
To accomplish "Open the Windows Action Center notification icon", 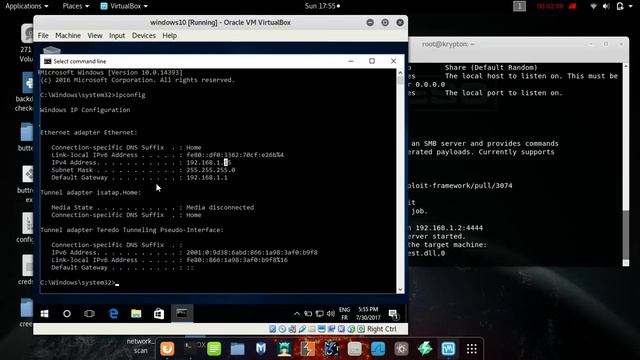I will (393, 314).
